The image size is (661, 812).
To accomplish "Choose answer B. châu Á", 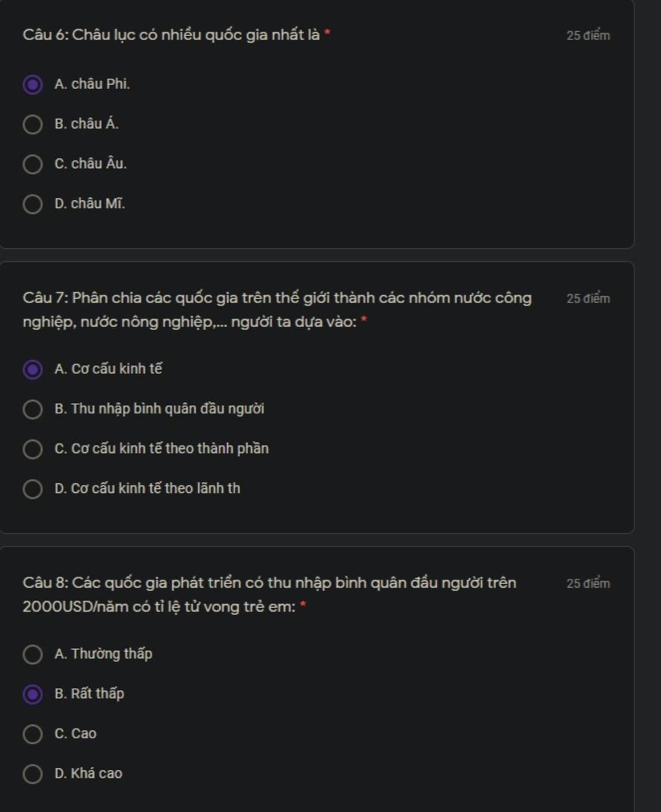I will tap(32, 125).
